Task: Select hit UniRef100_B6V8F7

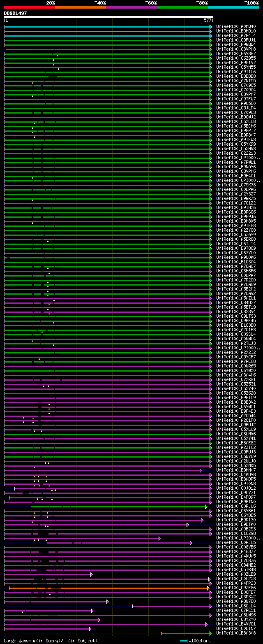Action: pyautogui.click(x=236, y=54)
